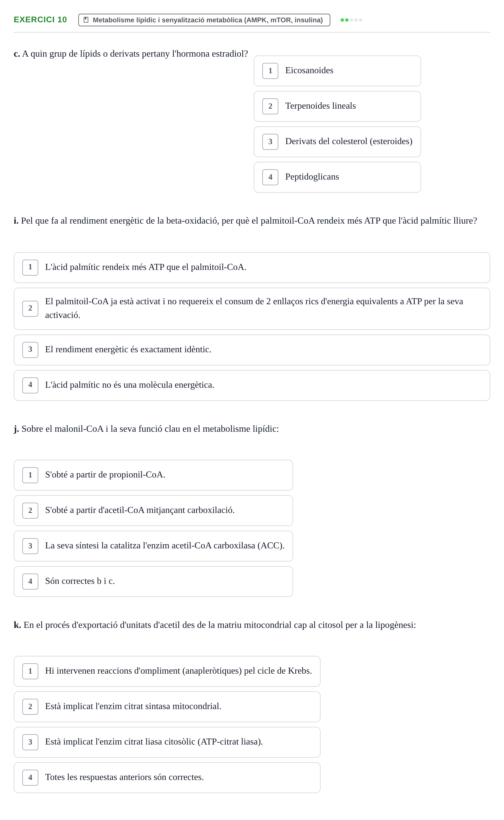
Task: Pick 'no és una molècula energètica' option
Action: [x=252, y=385]
